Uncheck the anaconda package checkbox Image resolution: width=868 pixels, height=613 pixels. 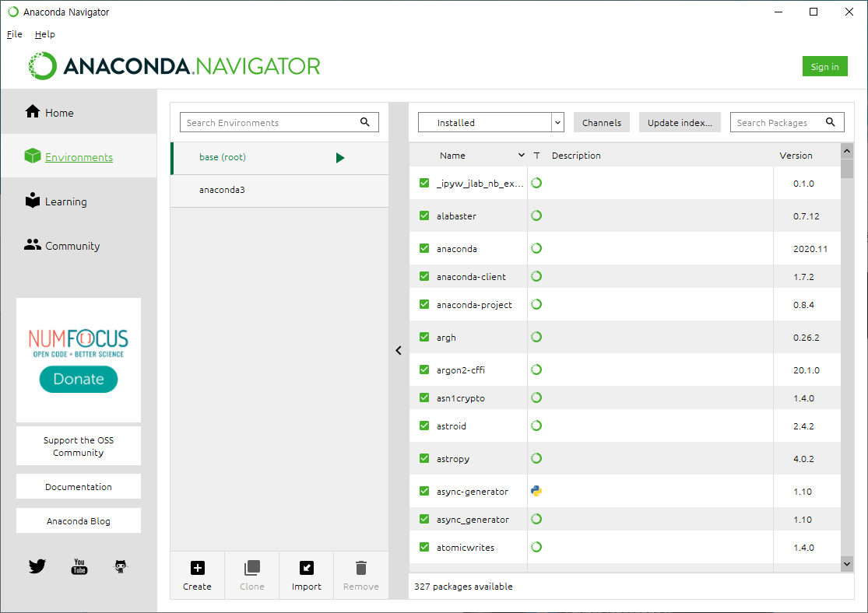click(x=424, y=248)
